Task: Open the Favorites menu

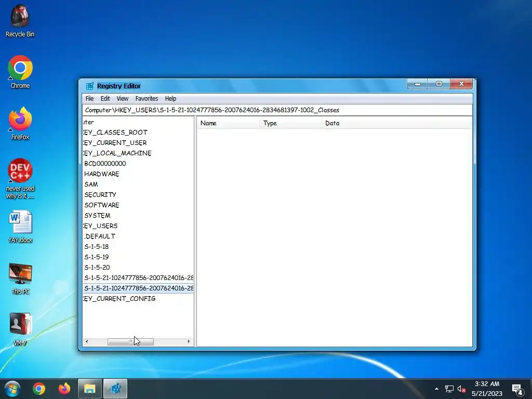Action: [x=147, y=98]
